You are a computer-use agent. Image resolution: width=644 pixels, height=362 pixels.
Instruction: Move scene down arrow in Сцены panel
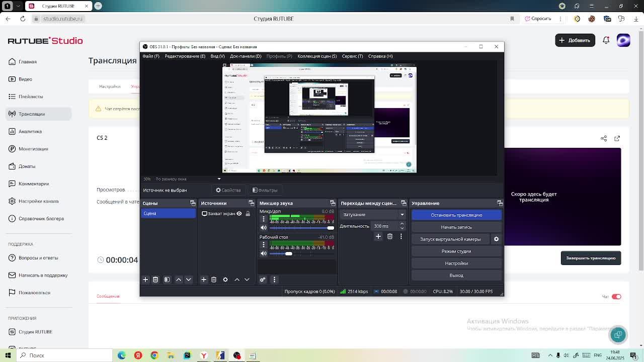click(189, 280)
